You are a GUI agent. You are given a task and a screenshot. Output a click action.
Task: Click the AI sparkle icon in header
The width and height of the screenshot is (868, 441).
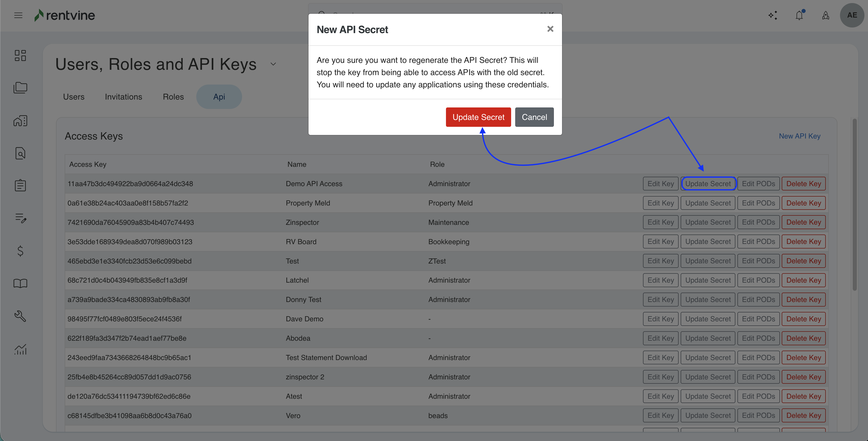point(773,15)
